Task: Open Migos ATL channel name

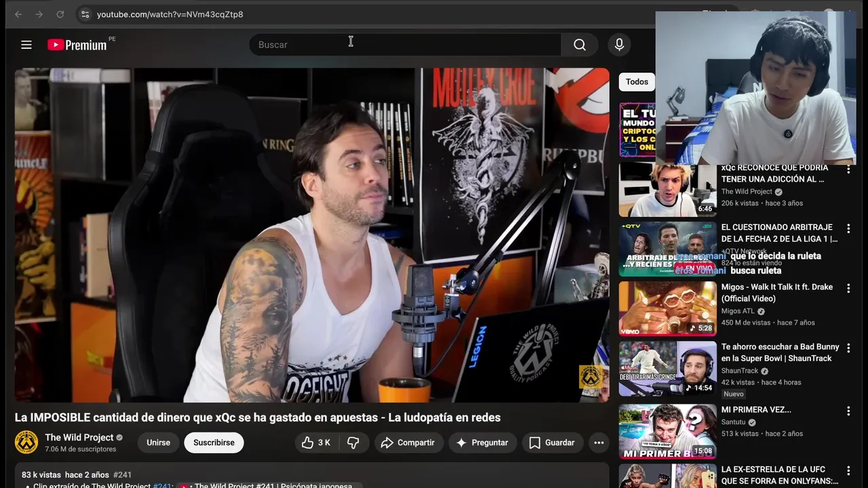Action: pyautogui.click(x=738, y=312)
